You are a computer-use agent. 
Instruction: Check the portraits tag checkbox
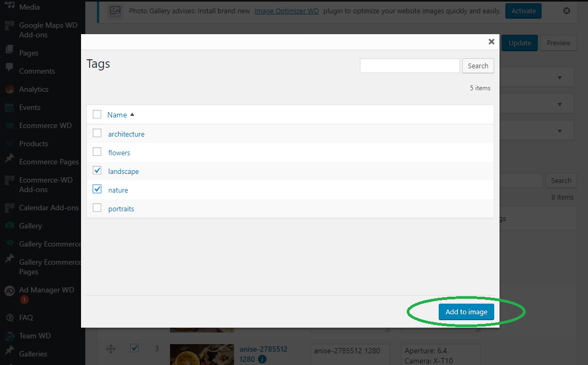pos(97,208)
